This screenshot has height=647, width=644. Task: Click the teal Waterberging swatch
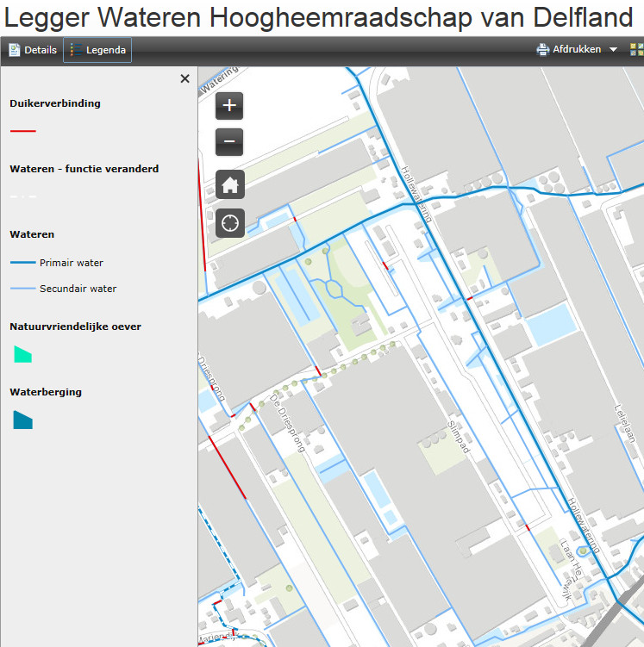pos(22,420)
